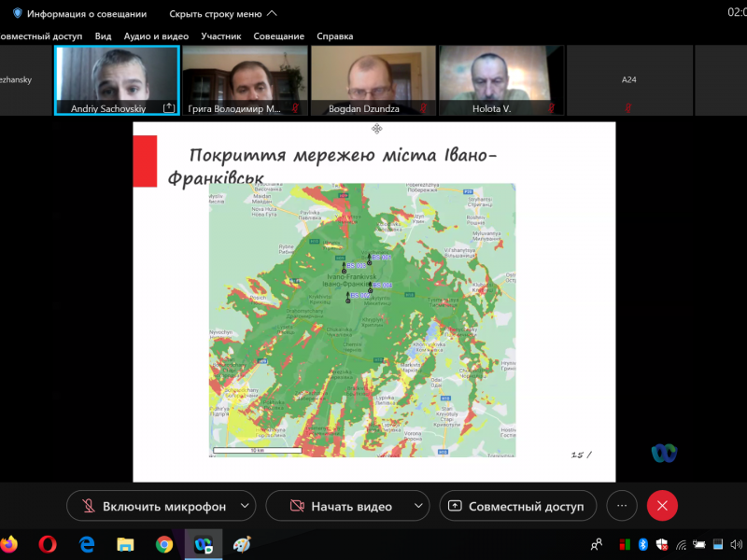Expand the video options arrow
Image resolution: width=747 pixels, height=560 pixels.
click(417, 506)
